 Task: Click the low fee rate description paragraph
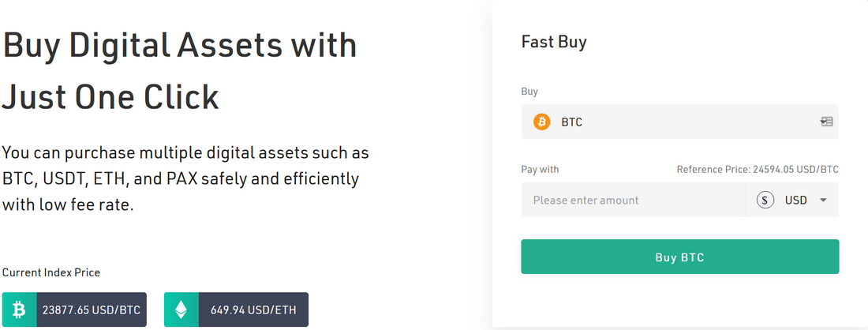(x=185, y=179)
